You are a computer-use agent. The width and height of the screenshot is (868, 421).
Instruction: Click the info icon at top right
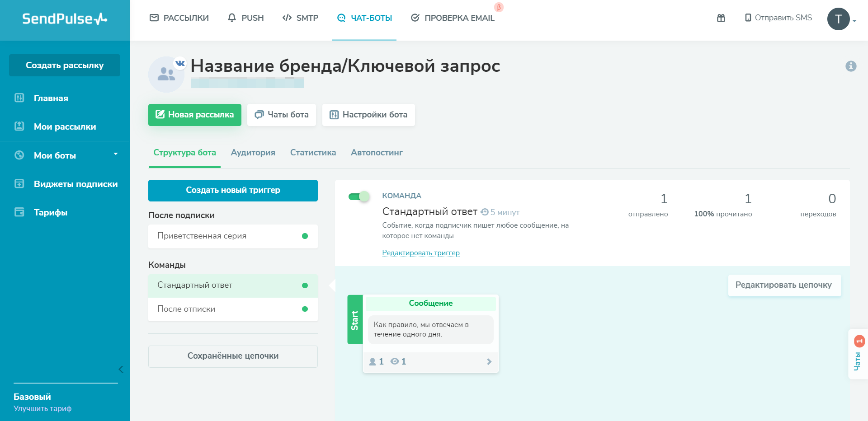coord(852,66)
